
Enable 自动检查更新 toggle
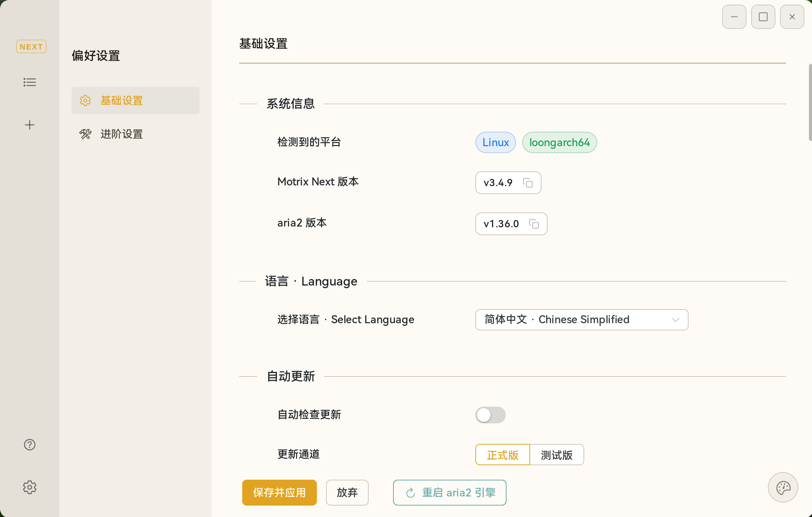click(x=490, y=415)
